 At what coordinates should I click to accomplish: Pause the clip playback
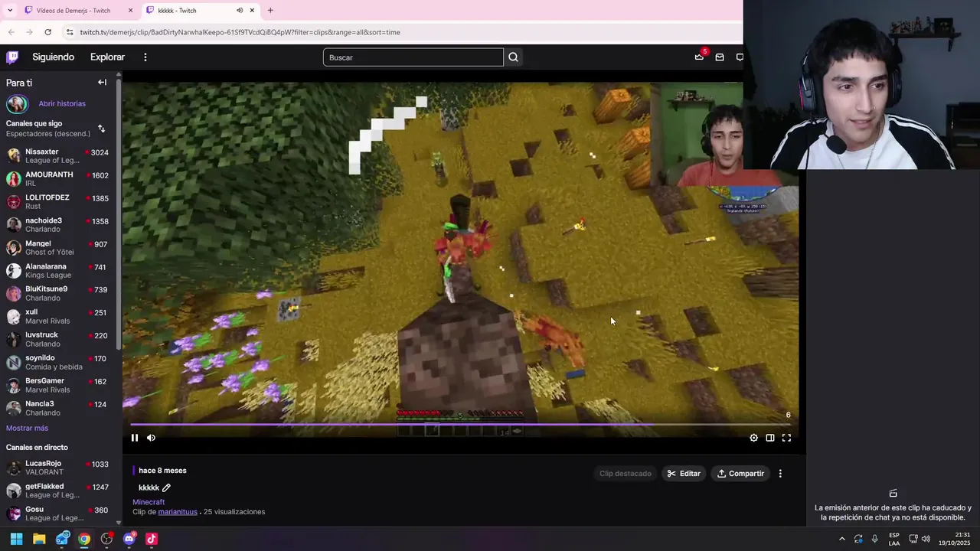(135, 438)
